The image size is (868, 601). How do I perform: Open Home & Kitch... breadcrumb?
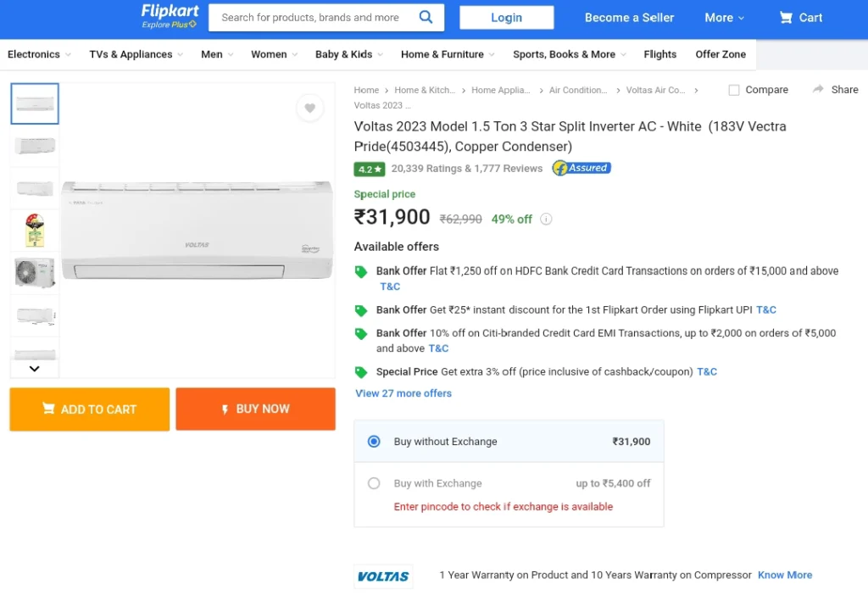(x=425, y=90)
